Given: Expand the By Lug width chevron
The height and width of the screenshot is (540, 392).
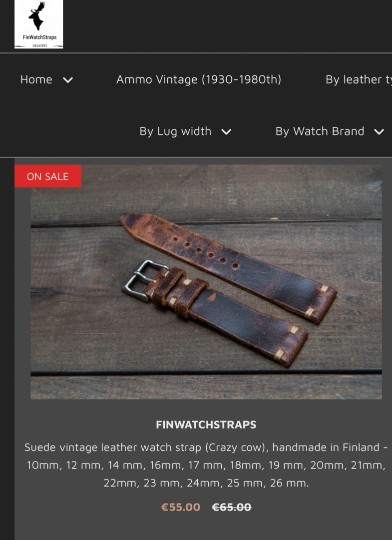Looking at the screenshot, I should point(226,132).
